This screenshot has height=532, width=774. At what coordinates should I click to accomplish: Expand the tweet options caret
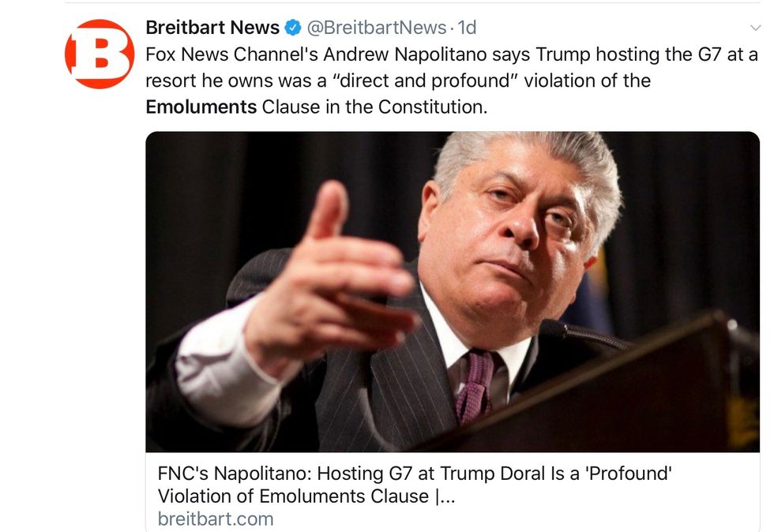(x=755, y=28)
